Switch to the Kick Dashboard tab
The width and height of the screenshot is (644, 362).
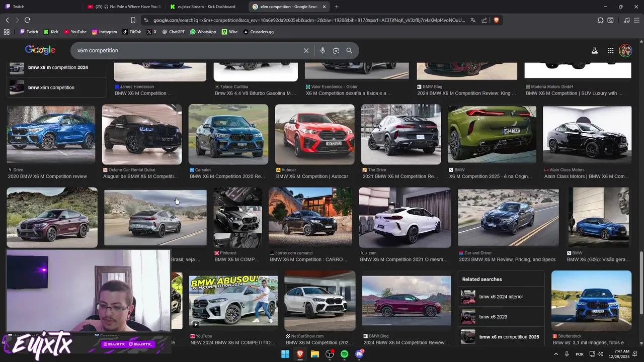tap(206, 7)
